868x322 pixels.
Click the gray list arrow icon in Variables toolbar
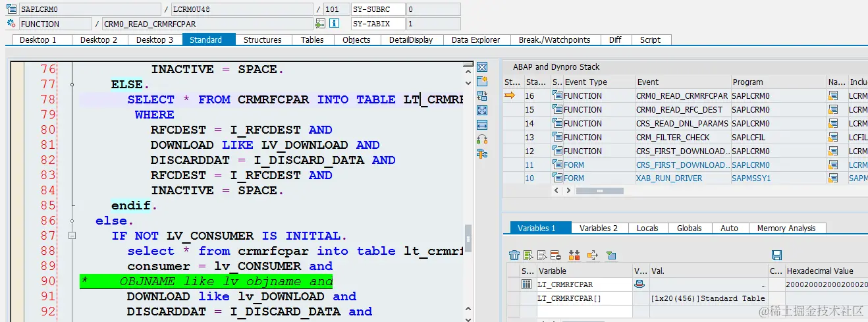(x=542, y=255)
